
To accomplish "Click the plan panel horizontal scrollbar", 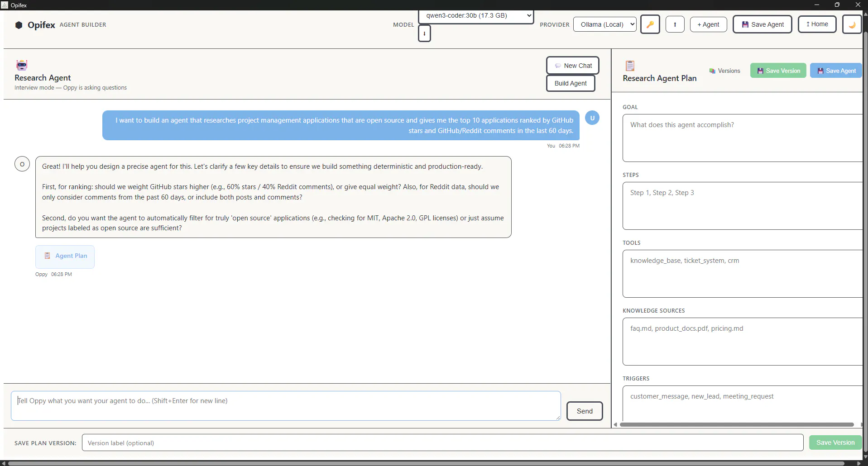I will click(x=737, y=425).
